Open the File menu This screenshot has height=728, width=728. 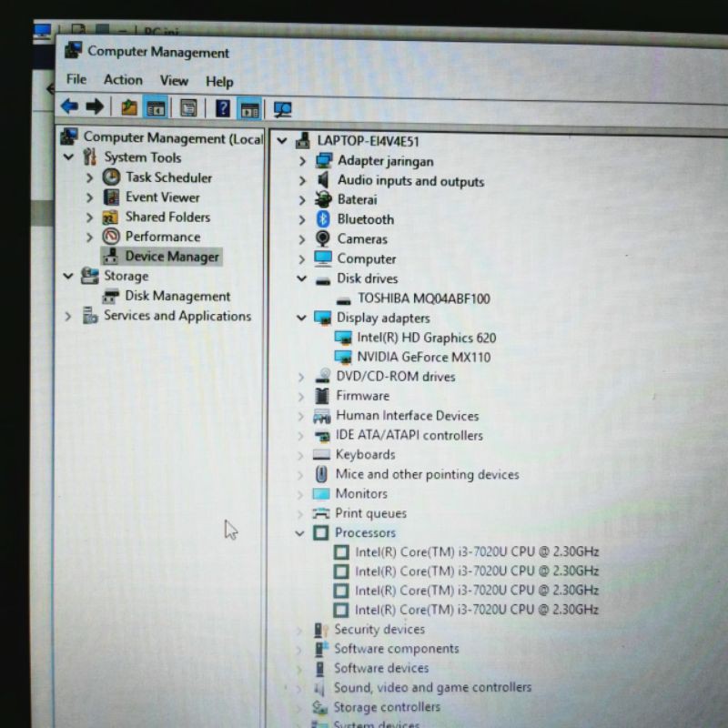pos(76,80)
